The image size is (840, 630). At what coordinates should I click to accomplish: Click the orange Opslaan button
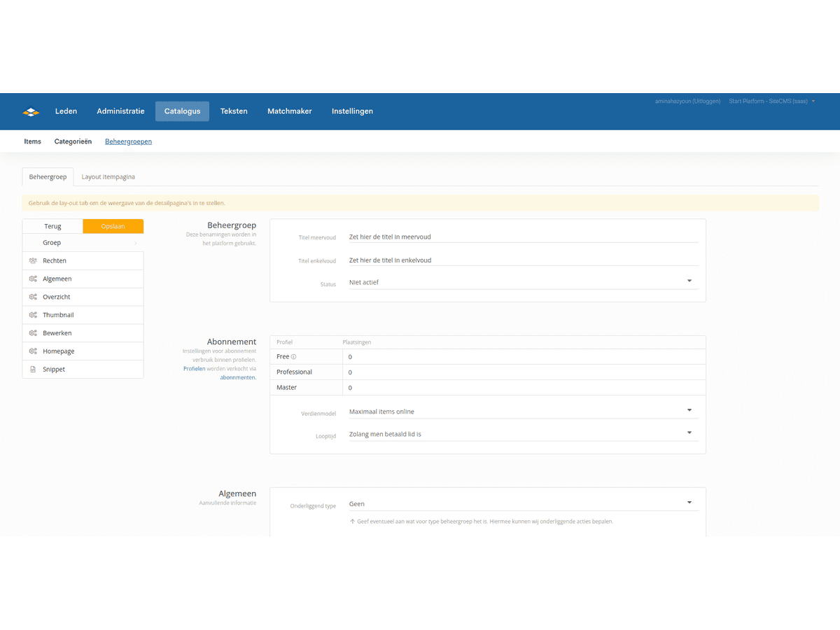(x=113, y=226)
